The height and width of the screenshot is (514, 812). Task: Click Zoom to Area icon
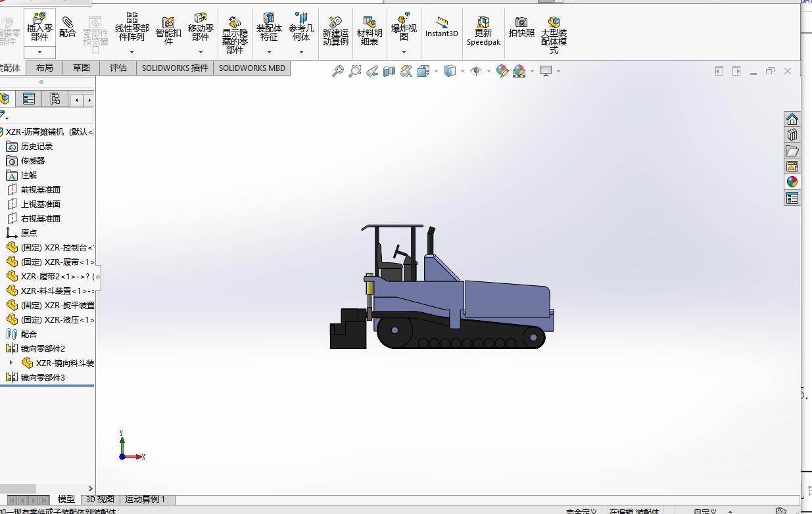[355, 71]
